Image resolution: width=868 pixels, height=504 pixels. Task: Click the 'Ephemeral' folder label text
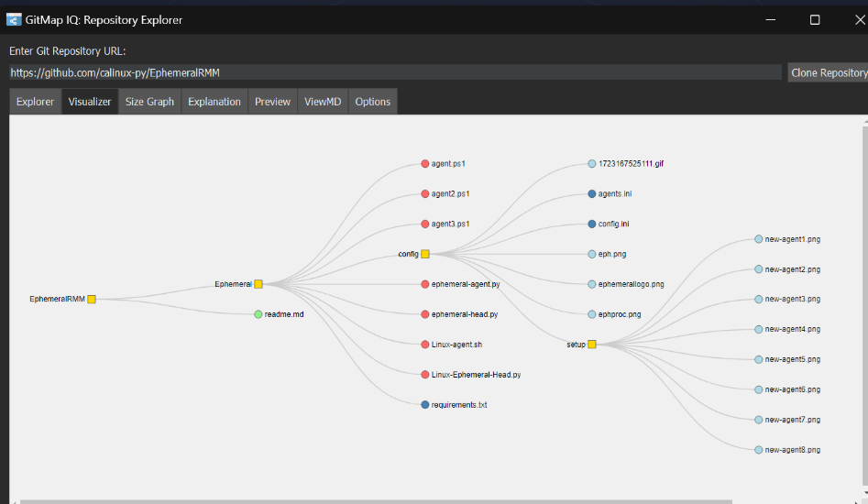pyautogui.click(x=233, y=284)
